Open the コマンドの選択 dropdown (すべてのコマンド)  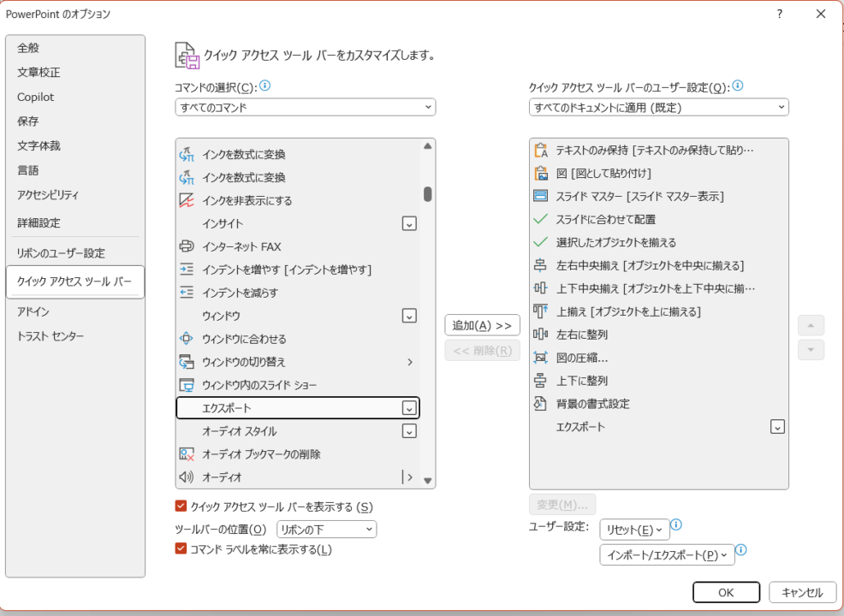point(306,107)
